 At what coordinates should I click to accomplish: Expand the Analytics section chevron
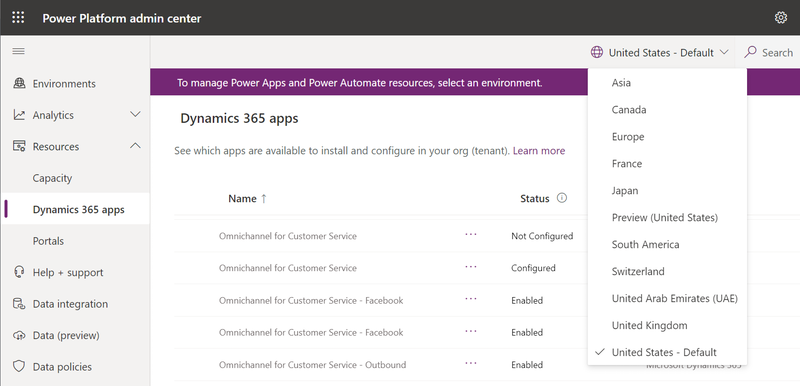pyautogui.click(x=135, y=114)
